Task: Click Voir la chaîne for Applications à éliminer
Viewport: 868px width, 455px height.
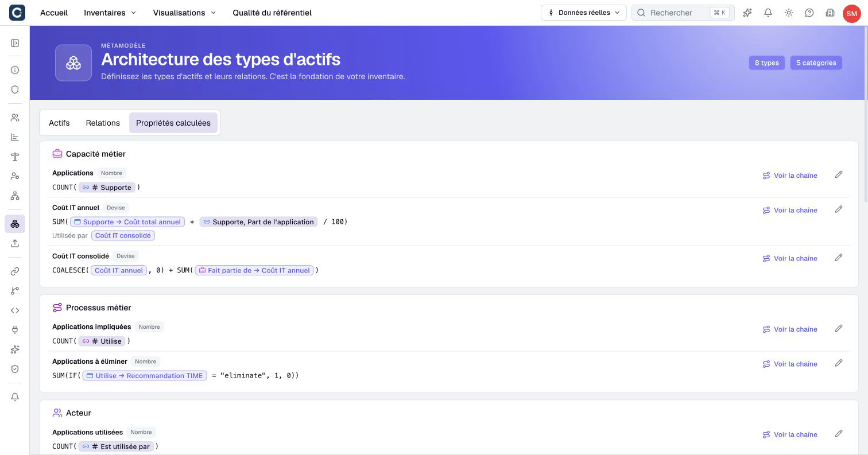Action: [x=790, y=364]
